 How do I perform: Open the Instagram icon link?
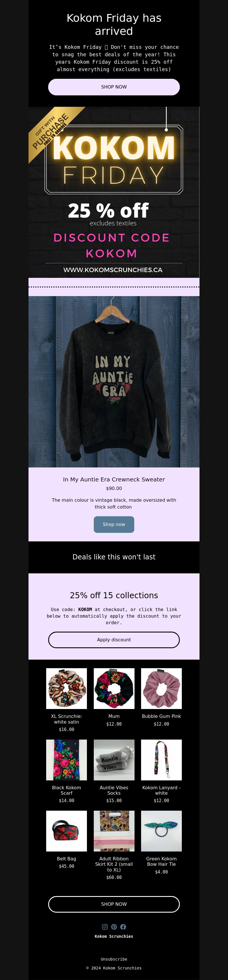105,927
